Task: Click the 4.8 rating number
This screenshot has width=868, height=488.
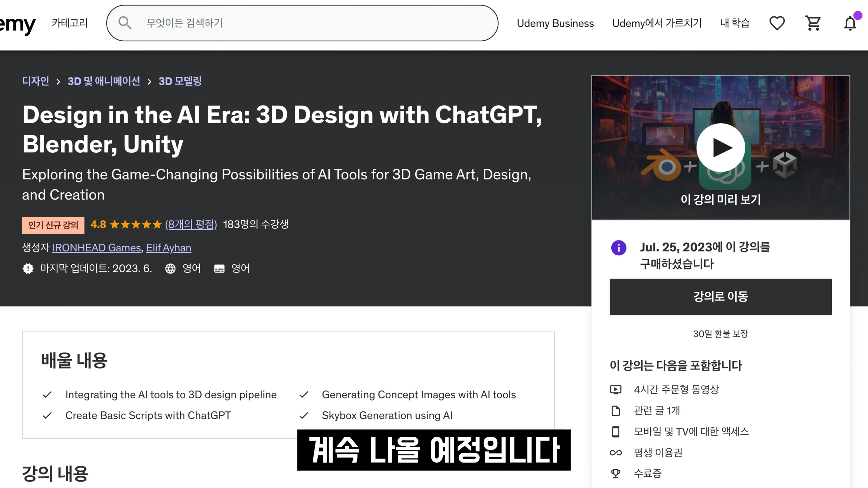Action: pos(98,224)
